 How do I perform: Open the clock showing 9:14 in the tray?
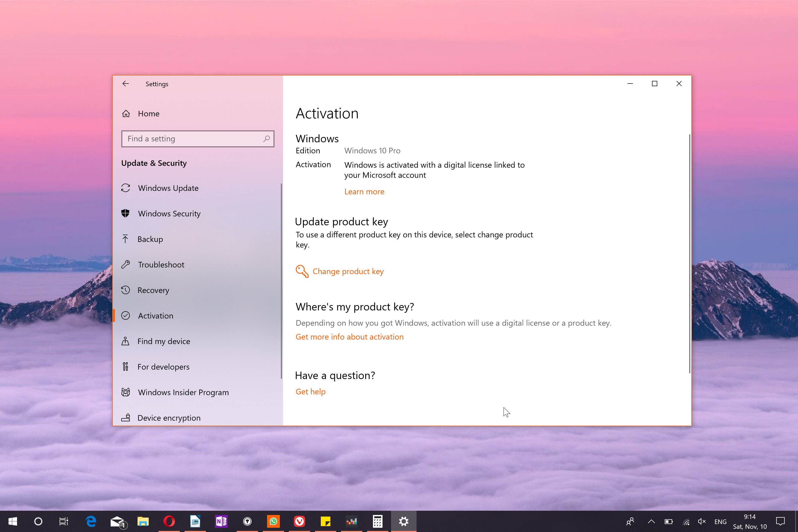coord(750,521)
